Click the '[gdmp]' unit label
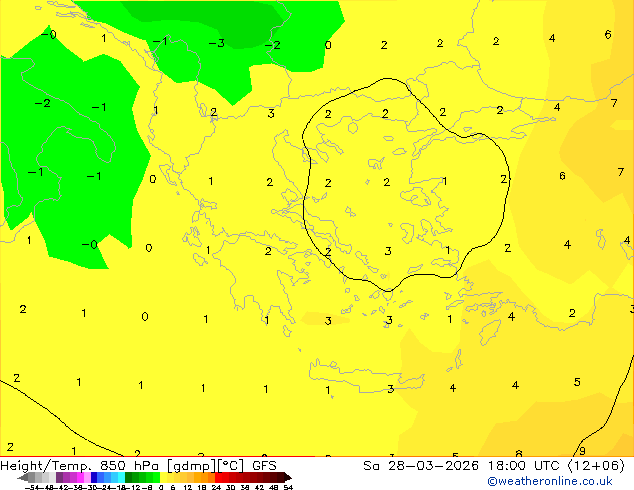 tap(191, 466)
